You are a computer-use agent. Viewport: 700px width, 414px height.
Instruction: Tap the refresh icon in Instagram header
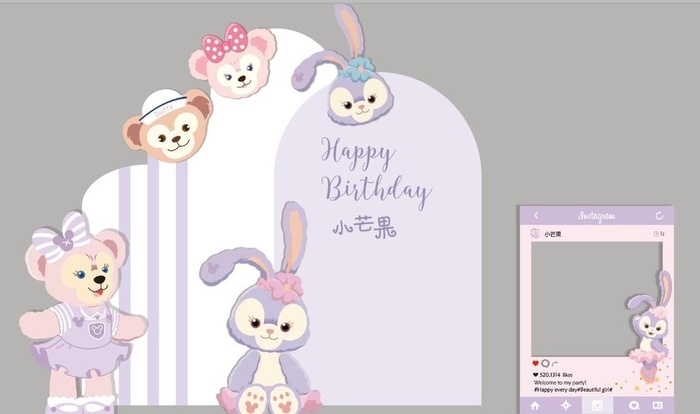coord(659,216)
